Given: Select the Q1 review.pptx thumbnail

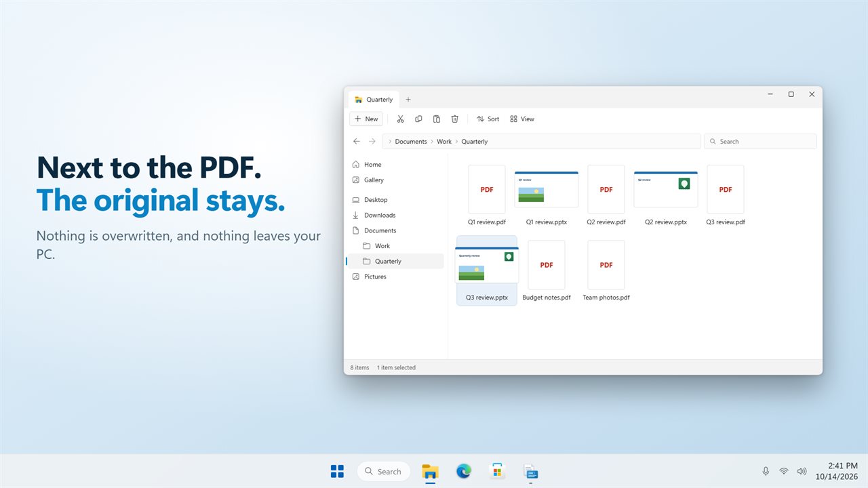Looking at the screenshot, I should 547,189.
